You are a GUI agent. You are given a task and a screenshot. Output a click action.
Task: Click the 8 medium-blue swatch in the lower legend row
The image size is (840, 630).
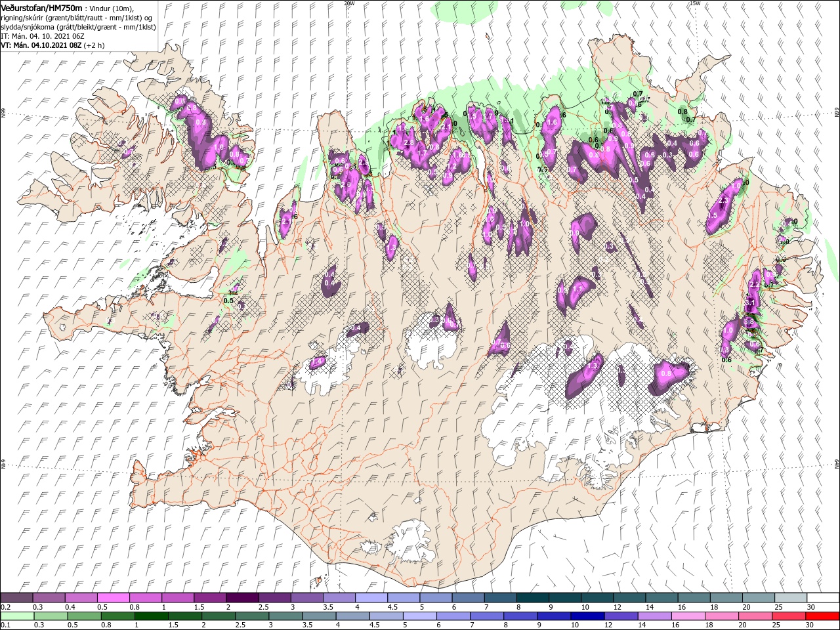click(521, 616)
